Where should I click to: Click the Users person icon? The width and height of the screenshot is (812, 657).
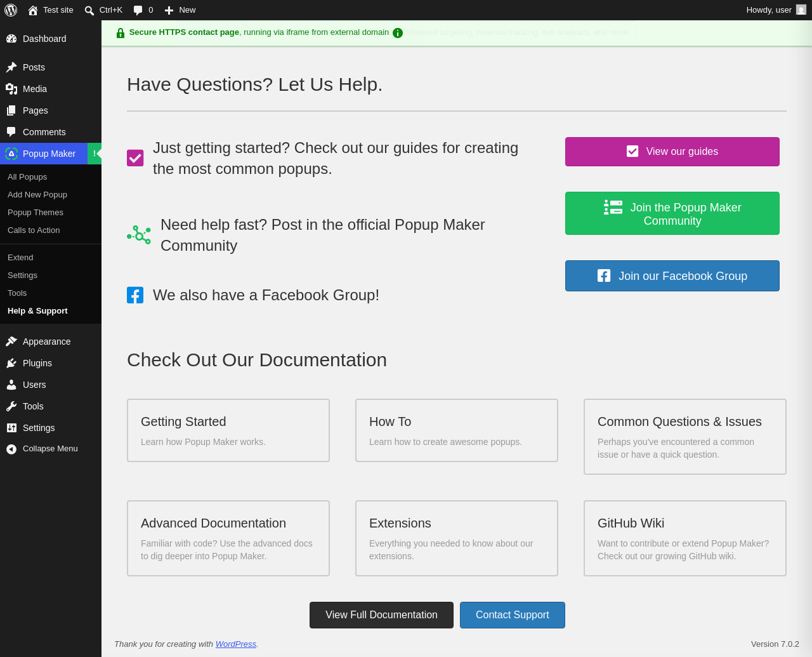coord(11,385)
